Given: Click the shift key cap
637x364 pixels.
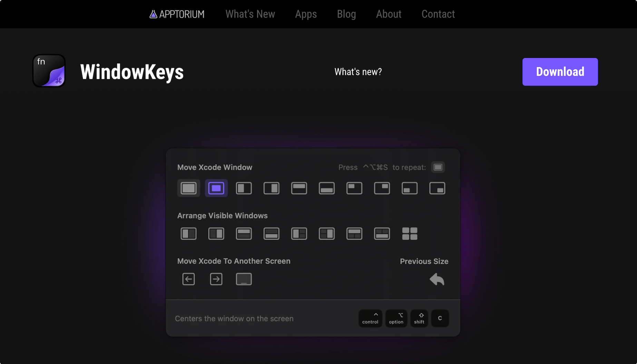Looking at the screenshot, I should pos(419,318).
